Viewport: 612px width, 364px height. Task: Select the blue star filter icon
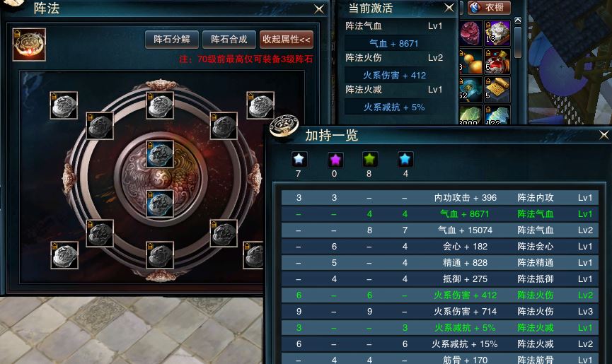405,159
